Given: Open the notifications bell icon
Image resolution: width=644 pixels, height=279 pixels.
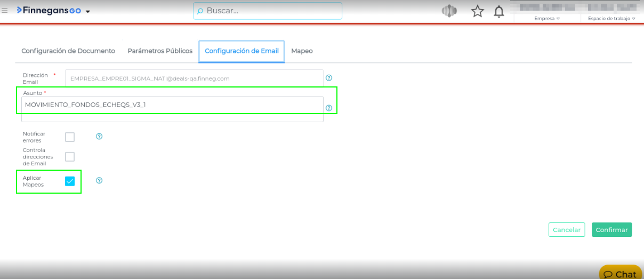Looking at the screenshot, I should coord(499,11).
